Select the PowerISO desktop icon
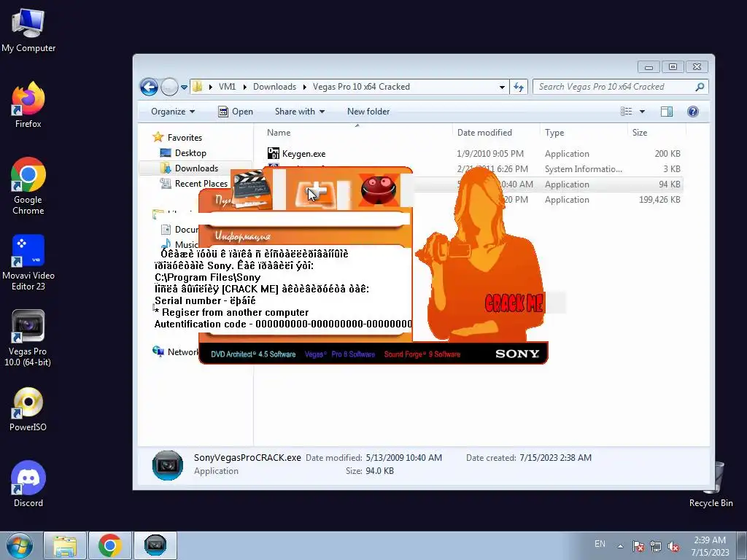The height and width of the screenshot is (560, 747). (x=28, y=408)
